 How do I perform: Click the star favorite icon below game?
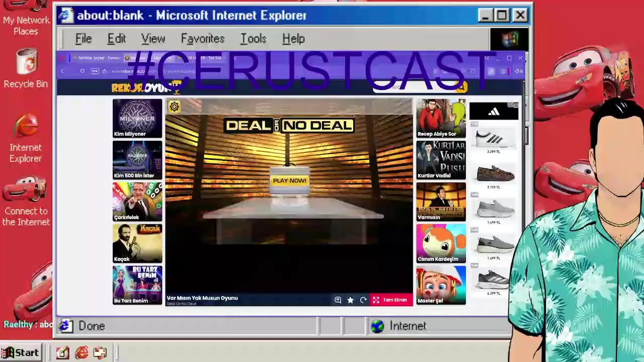tap(351, 300)
